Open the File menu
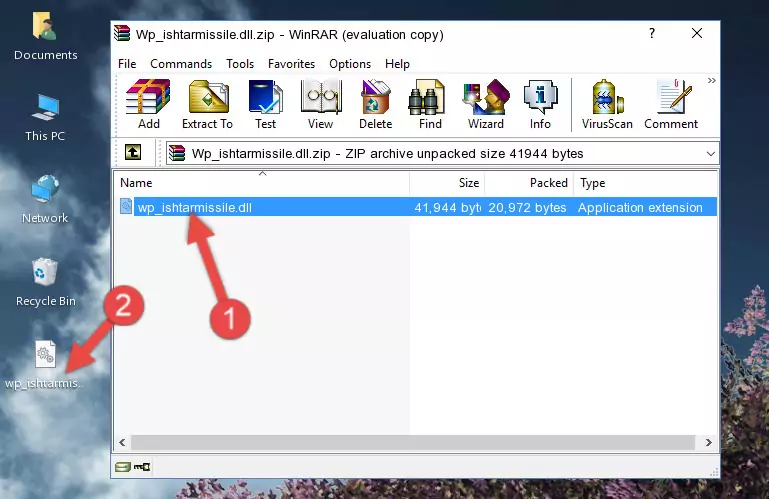Viewport: 769px width, 499px height. 127,64
